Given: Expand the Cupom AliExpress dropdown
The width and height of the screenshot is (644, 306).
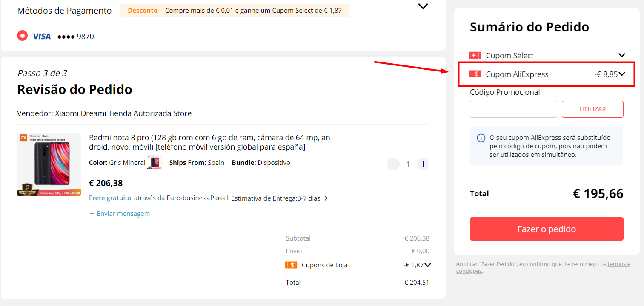Looking at the screenshot, I should (x=622, y=74).
